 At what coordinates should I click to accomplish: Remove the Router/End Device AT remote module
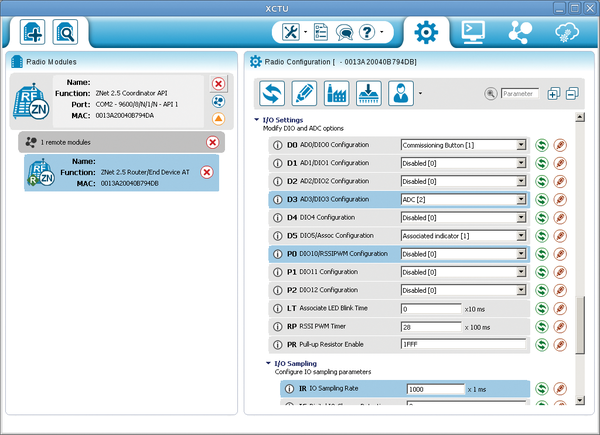tap(207, 172)
